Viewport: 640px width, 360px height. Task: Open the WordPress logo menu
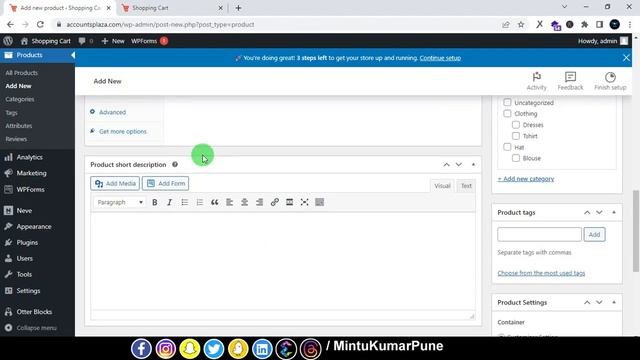pos(8,41)
